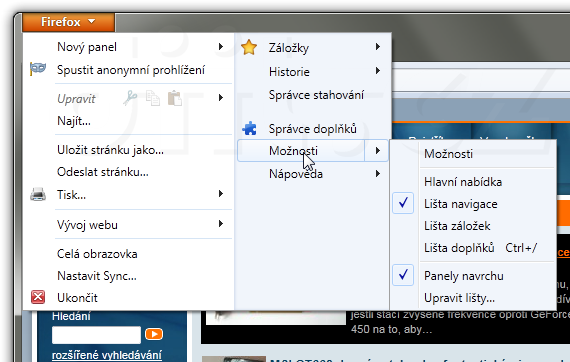
Task: Select Nový panel menu entry
Action: (87, 47)
